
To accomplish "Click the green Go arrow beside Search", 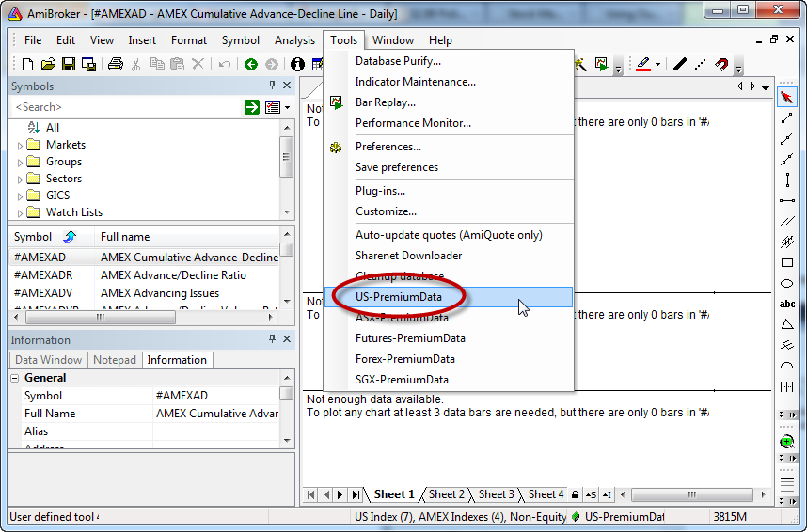I will click(x=252, y=107).
